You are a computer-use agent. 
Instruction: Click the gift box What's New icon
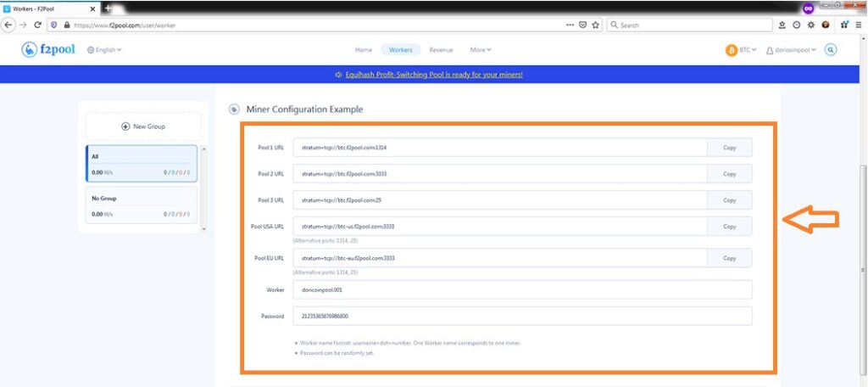pyautogui.click(x=844, y=25)
